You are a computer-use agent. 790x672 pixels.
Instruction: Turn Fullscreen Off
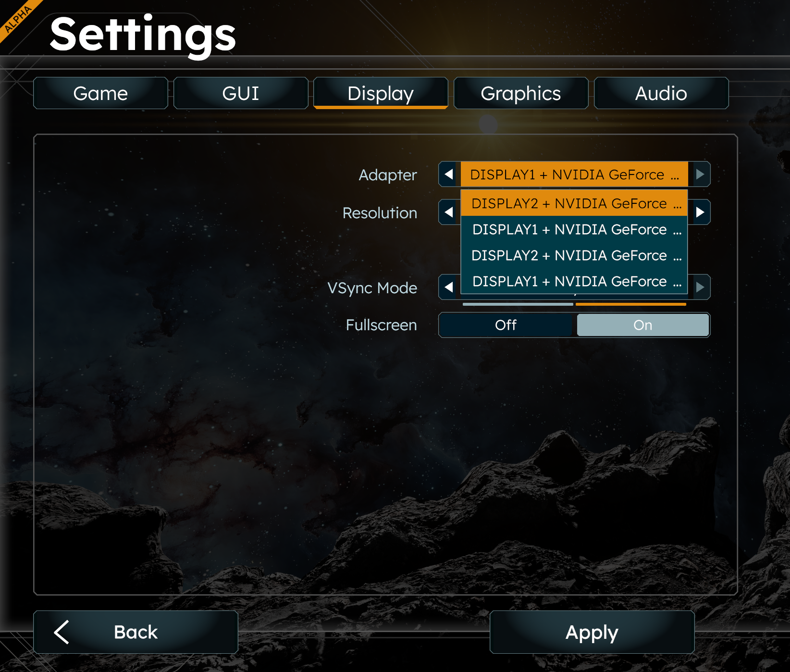(506, 325)
